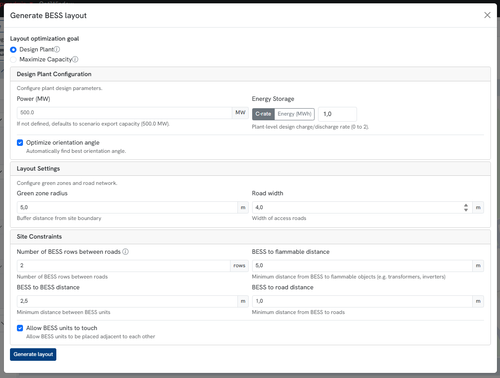Click the Energy Storage label

[273, 99]
